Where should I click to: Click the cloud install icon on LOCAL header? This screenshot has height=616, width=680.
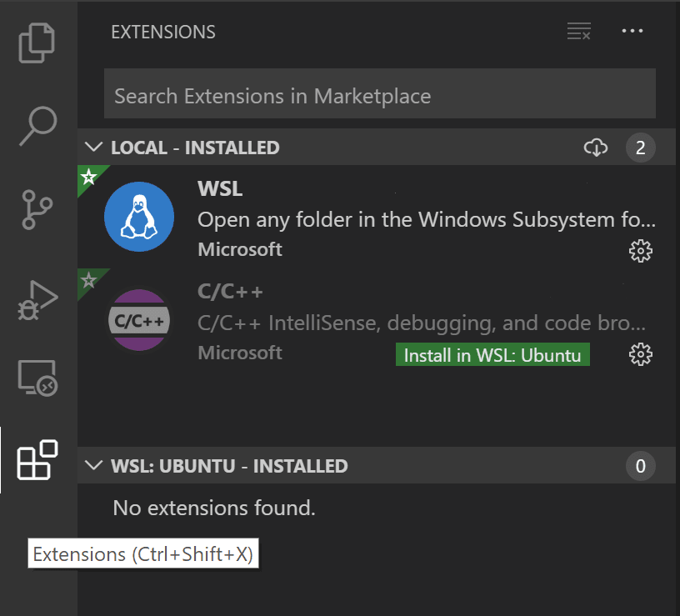pos(596,147)
